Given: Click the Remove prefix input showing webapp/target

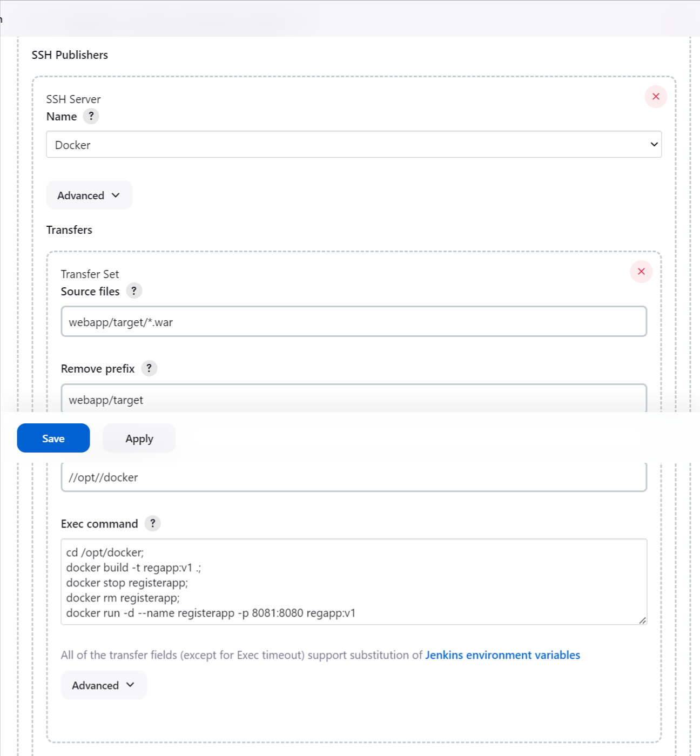Looking at the screenshot, I should click(354, 400).
